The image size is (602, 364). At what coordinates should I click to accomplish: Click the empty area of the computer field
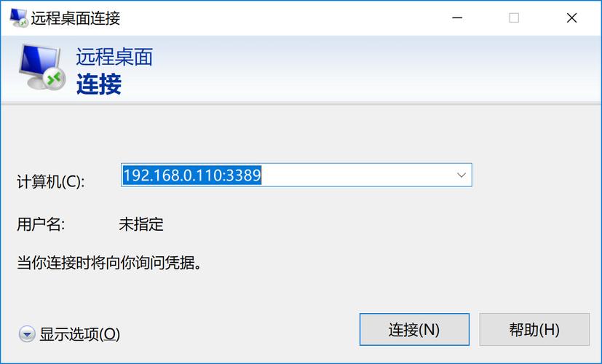click(357, 175)
